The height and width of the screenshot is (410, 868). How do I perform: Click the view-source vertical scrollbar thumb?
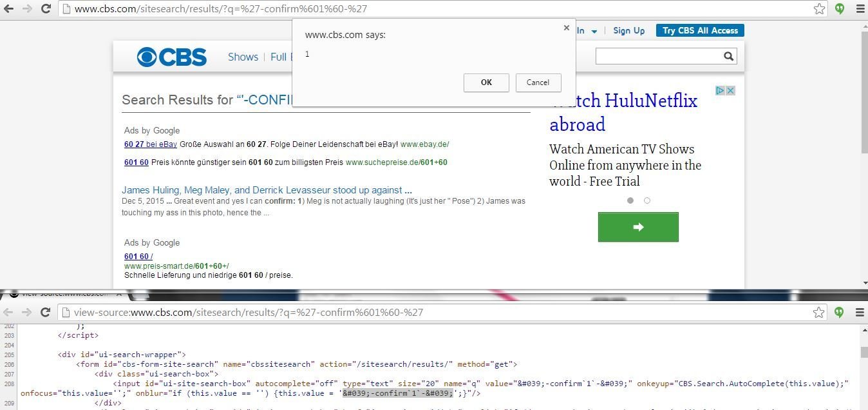pos(864,352)
